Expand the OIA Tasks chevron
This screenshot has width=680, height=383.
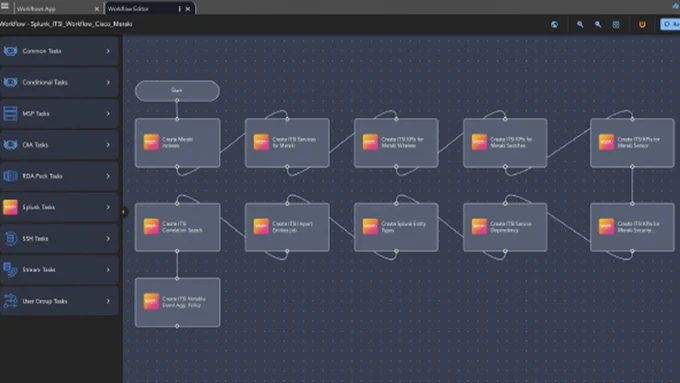(108, 144)
